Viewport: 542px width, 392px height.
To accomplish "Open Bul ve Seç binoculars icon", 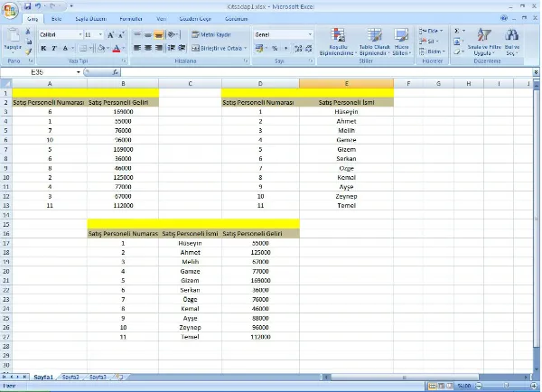I will point(511,41).
